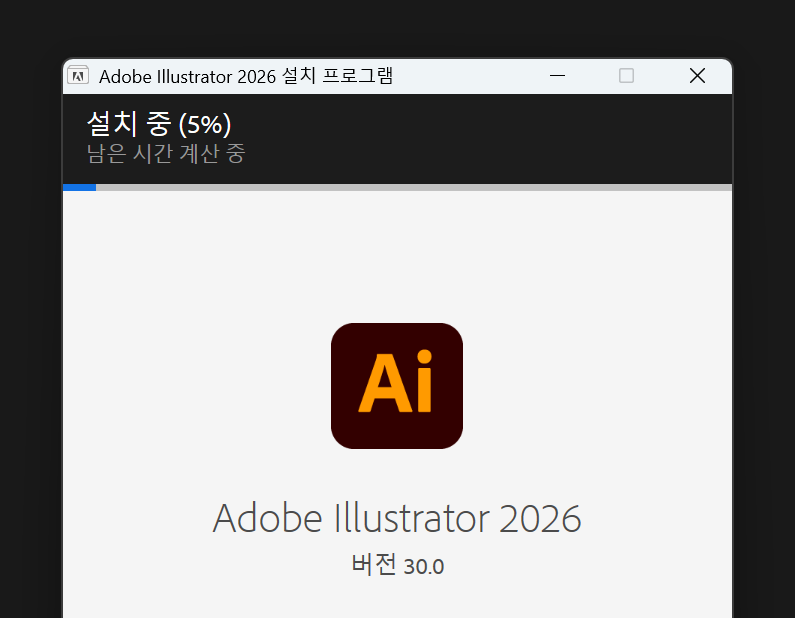795x618 pixels.
Task: Click the window title "Adobe Illustrator 2026 설치 프로그램"
Action: 246,77
